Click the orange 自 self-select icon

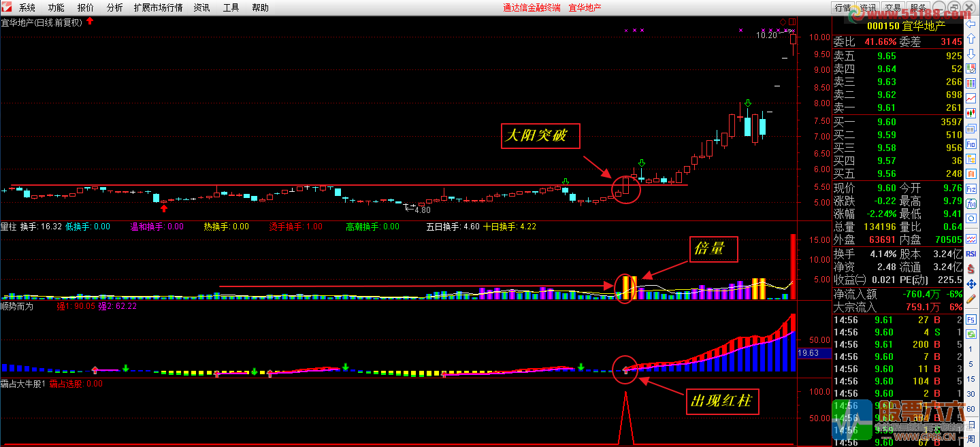(x=970, y=173)
